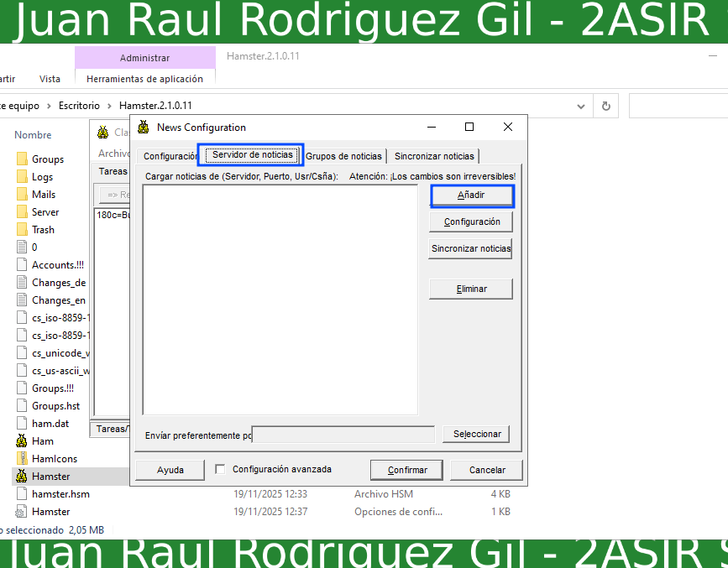Click the hamster.hsm modified date 19/11/2025 12:33

(x=270, y=494)
